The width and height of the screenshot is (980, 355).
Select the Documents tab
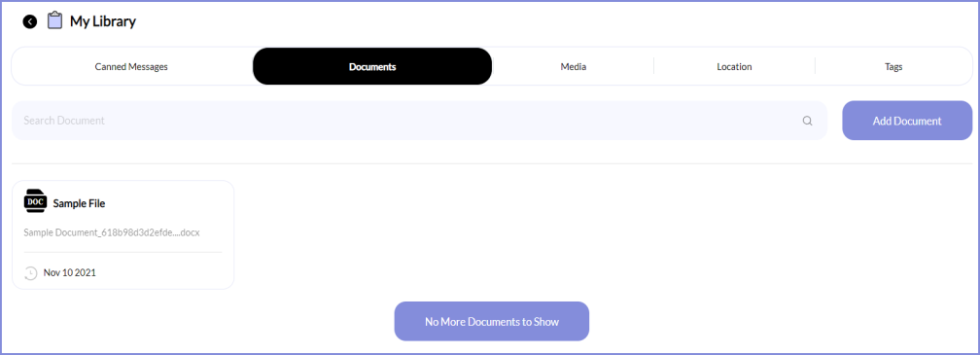point(372,66)
